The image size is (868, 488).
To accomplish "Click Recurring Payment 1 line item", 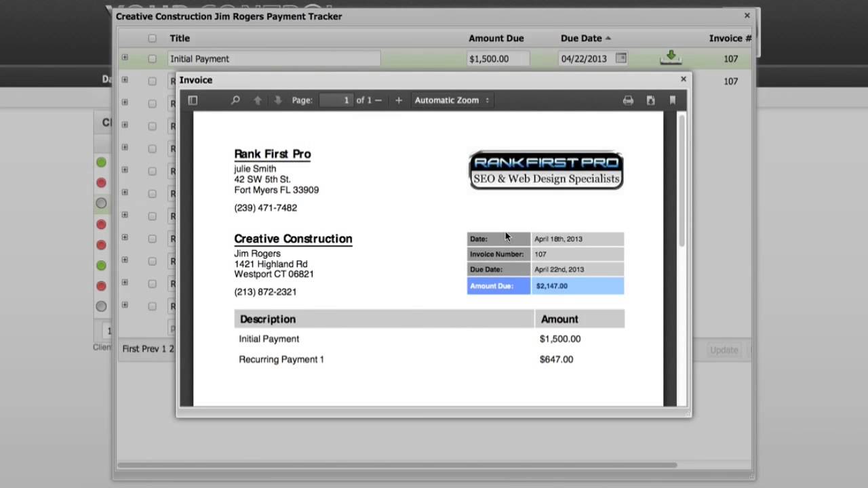I will [281, 359].
